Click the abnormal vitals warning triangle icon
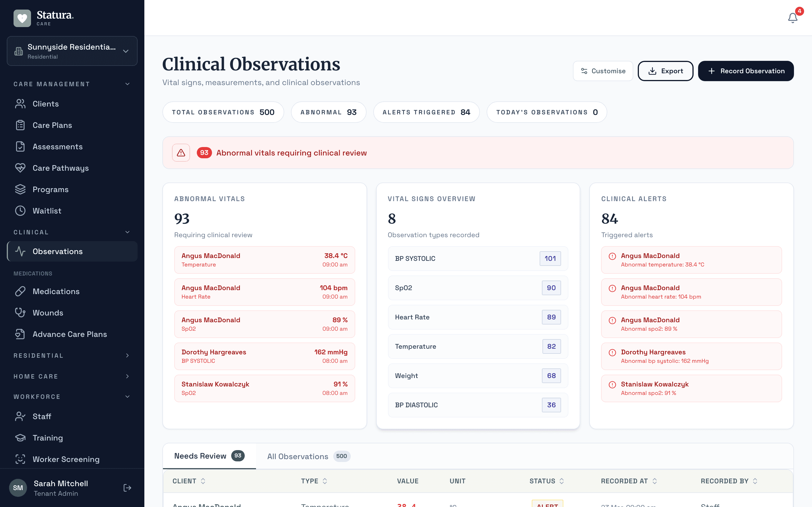The width and height of the screenshot is (812, 507). pyautogui.click(x=181, y=153)
